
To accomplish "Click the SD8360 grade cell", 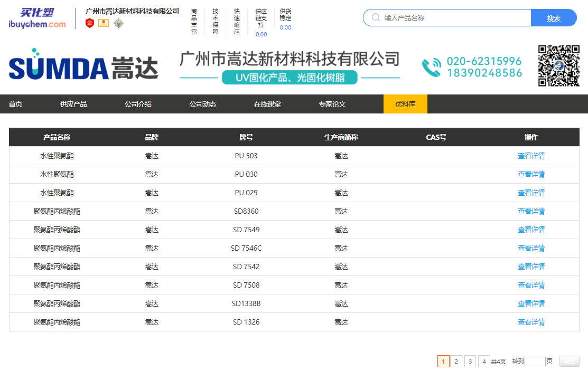I will pyautogui.click(x=246, y=211).
